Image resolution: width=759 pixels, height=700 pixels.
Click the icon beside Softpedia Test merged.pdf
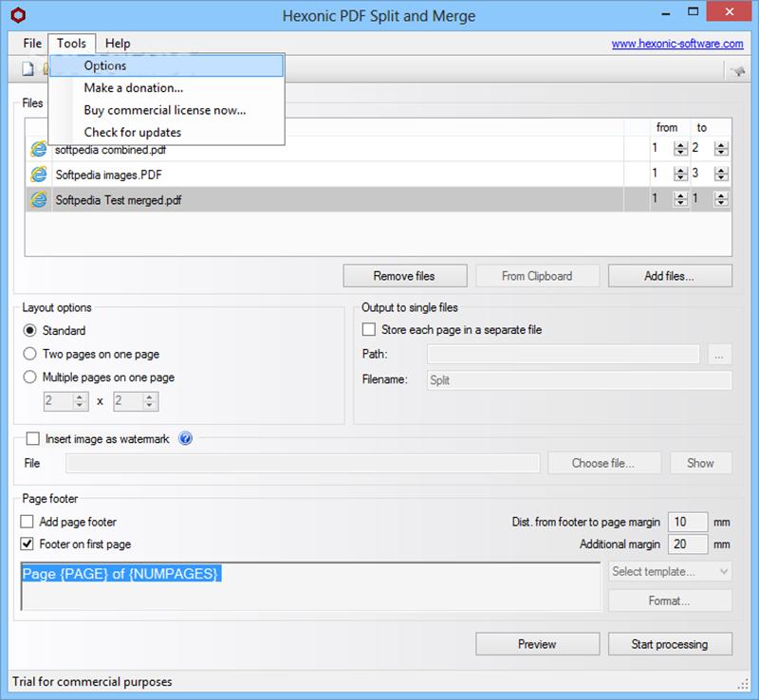(39, 199)
